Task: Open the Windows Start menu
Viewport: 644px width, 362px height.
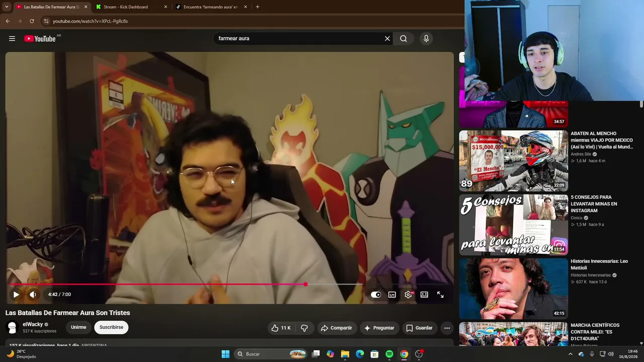Action: (x=225, y=354)
